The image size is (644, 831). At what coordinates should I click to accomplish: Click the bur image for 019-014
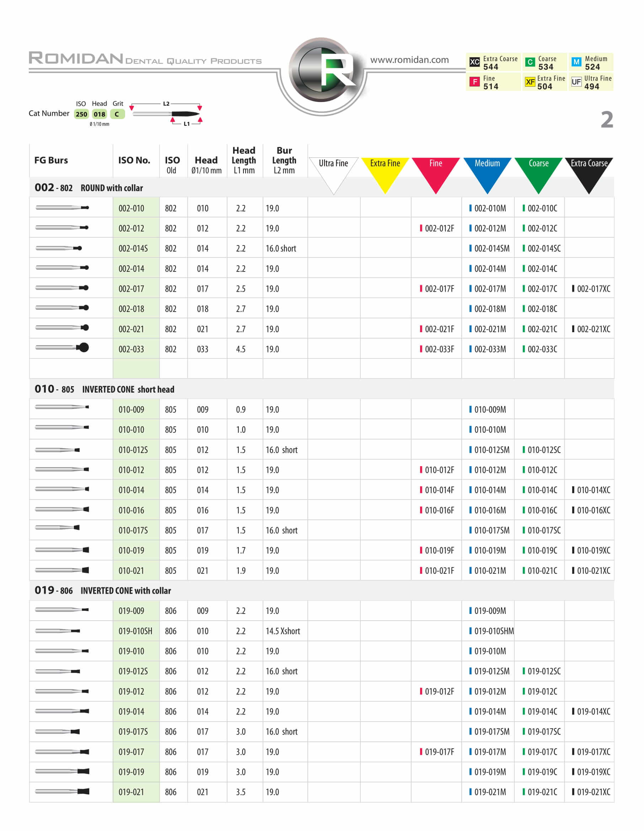(x=62, y=711)
